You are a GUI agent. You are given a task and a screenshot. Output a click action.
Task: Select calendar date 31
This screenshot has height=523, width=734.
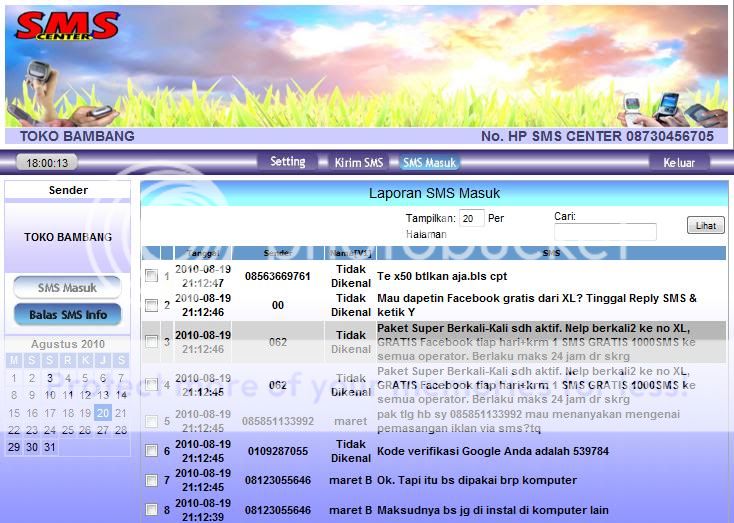tap(50, 447)
